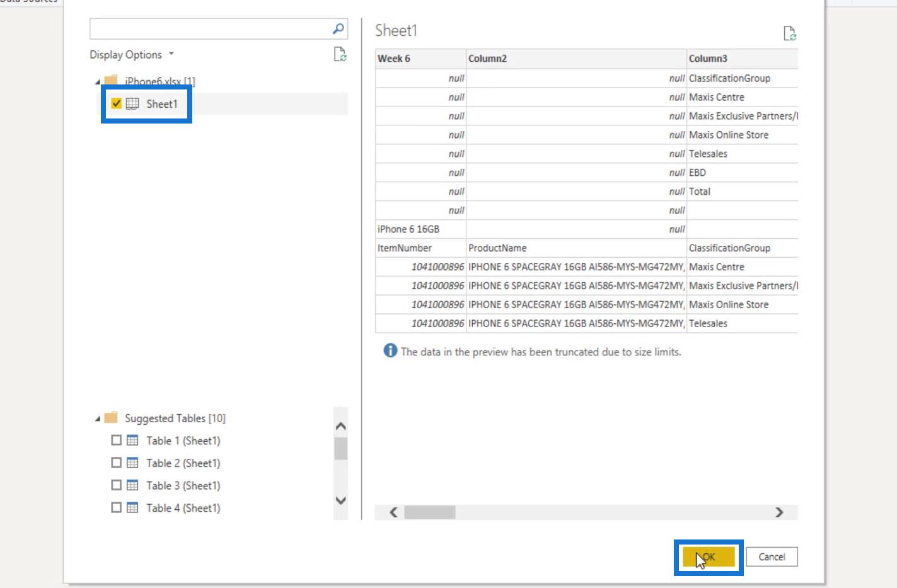Check the Table 4 (Sheet1) checkbox

pyautogui.click(x=116, y=508)
